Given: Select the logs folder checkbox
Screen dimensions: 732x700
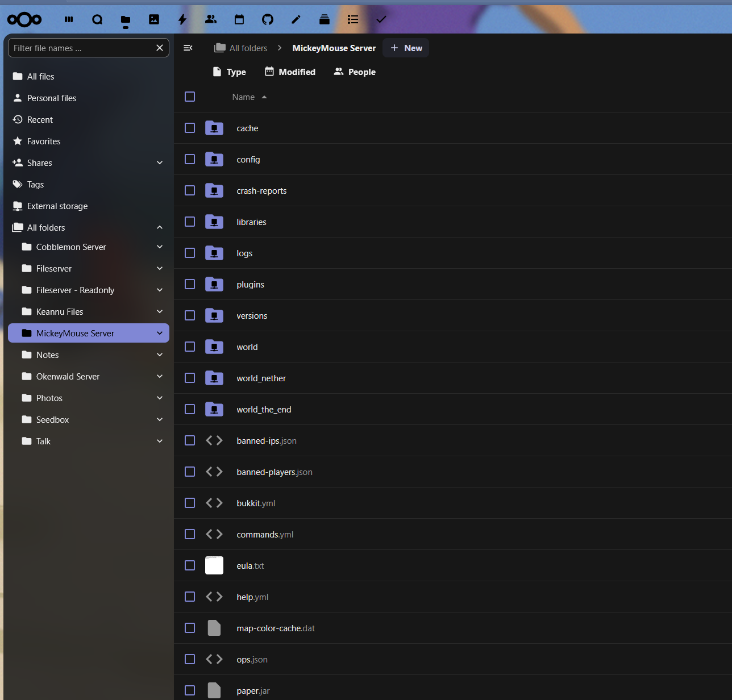Looking at the screenshot, I should 190,253.
